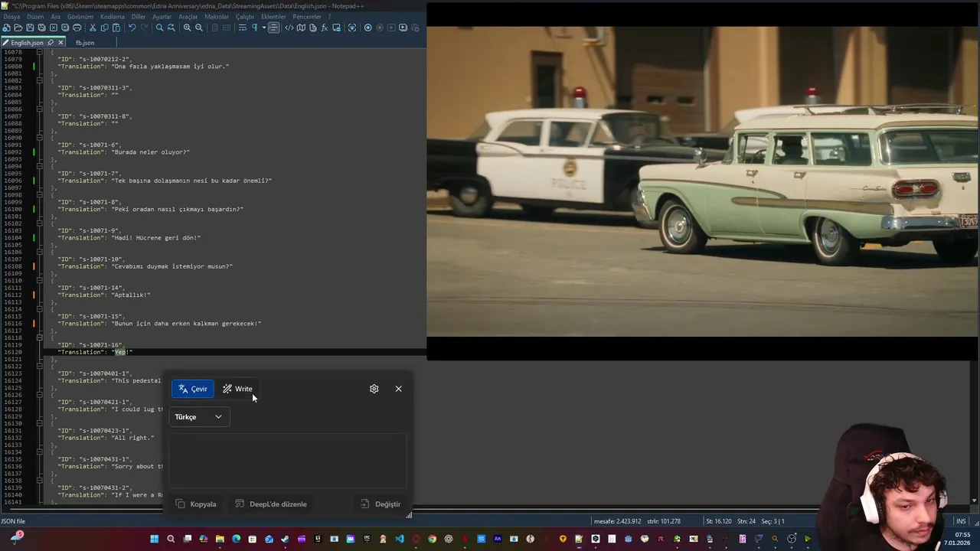The width and height of the screenshot is (980, 551).
Task: Collapse the fold marker at line 16090
Action: [40, 138]
